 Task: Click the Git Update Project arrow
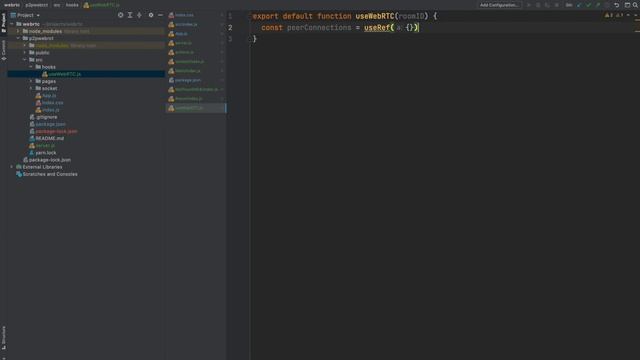579,5
